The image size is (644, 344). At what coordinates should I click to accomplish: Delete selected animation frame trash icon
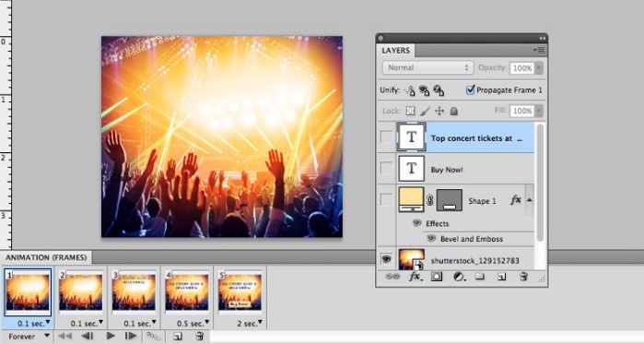[x=200, y=337]
